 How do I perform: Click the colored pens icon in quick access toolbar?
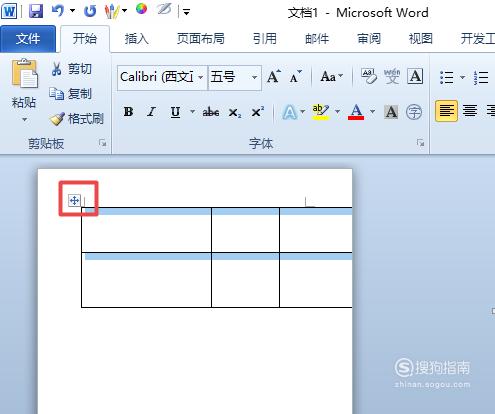point(112,11)
